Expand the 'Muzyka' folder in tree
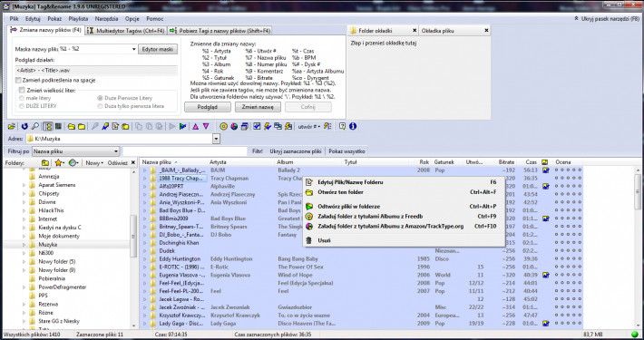The image size is (644, 340). coord(24,245)
